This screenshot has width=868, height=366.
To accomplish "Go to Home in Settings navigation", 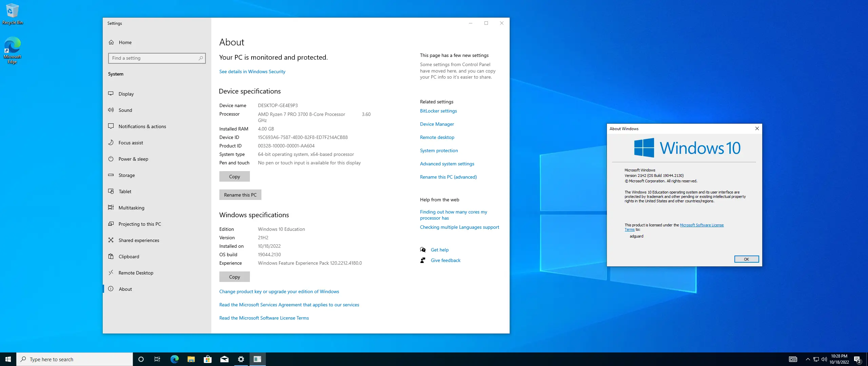I will [x=125, y=42].
